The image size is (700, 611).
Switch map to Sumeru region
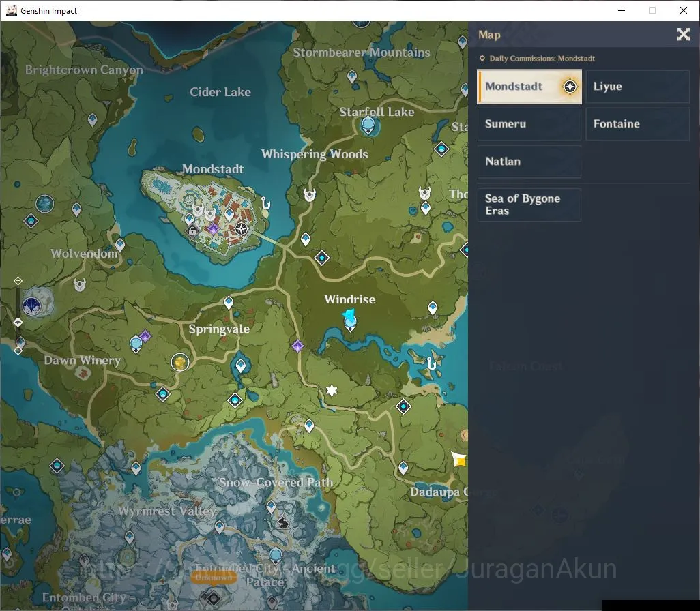coord(529,124)
